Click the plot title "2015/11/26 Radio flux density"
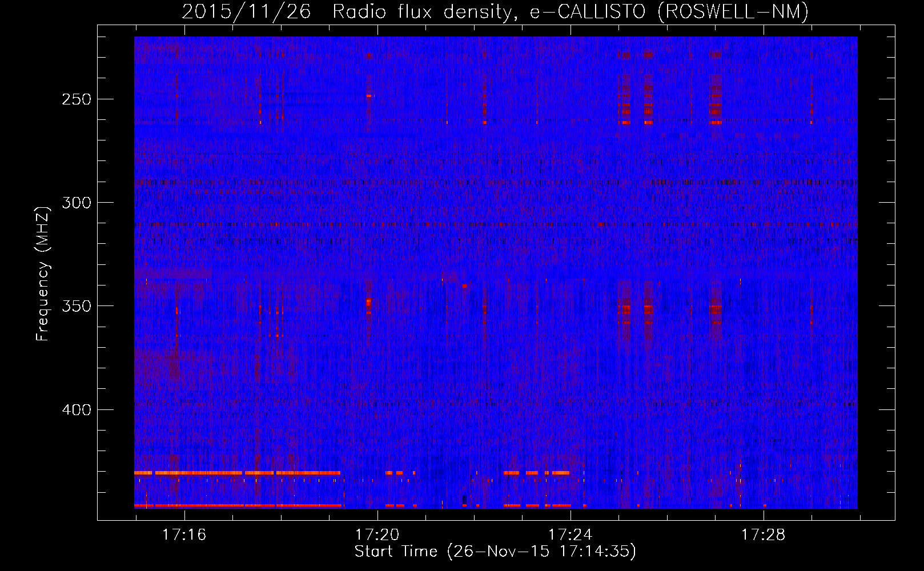 [349, 11]
